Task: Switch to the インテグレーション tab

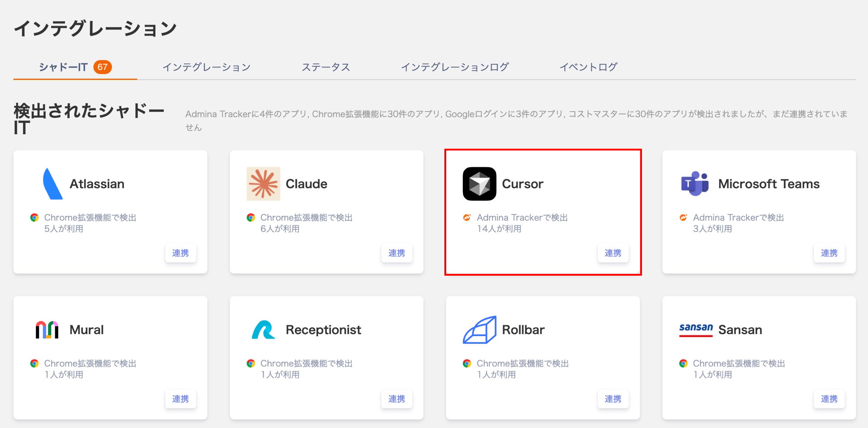Action: coord(207,67)
